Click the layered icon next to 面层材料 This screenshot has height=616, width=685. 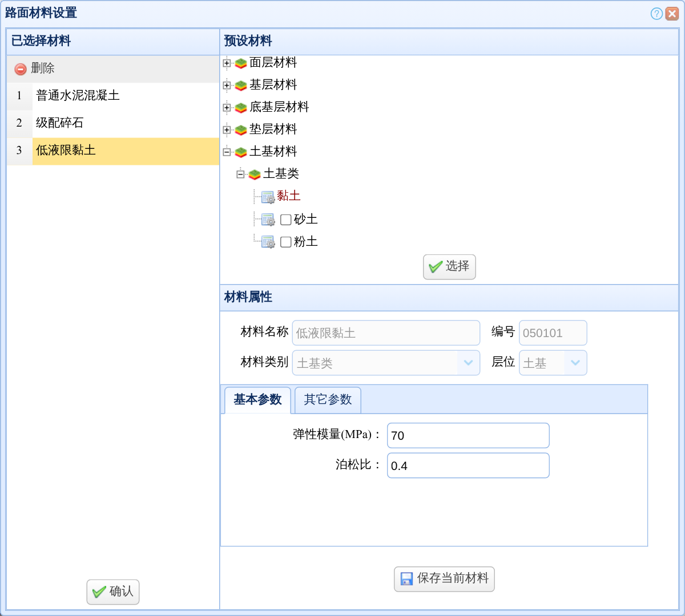click(x=241, y=63)
